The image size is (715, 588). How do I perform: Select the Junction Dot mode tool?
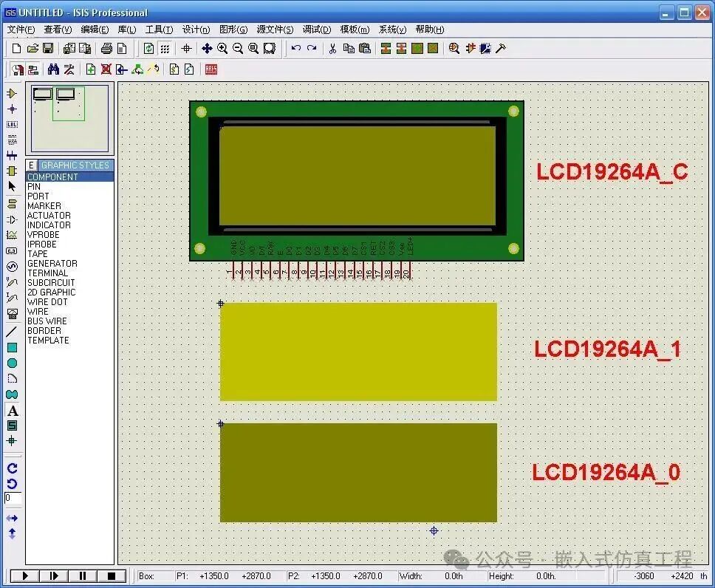(13, 109)
